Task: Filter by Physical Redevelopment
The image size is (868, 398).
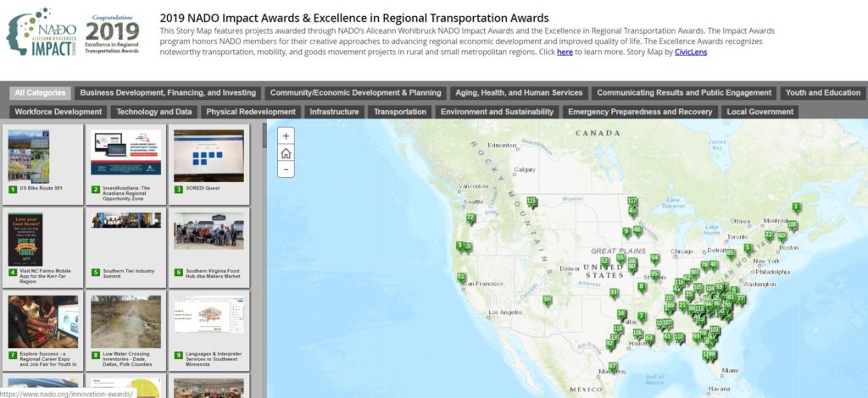Action: (251, 112)
